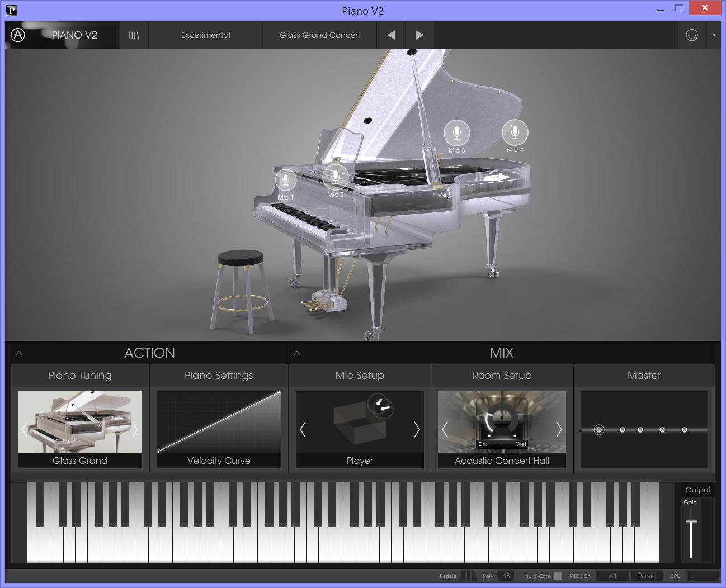Select the Mic 2 microphone icon
The width and height of the screenshot is (726, 588).
point(336,177)
